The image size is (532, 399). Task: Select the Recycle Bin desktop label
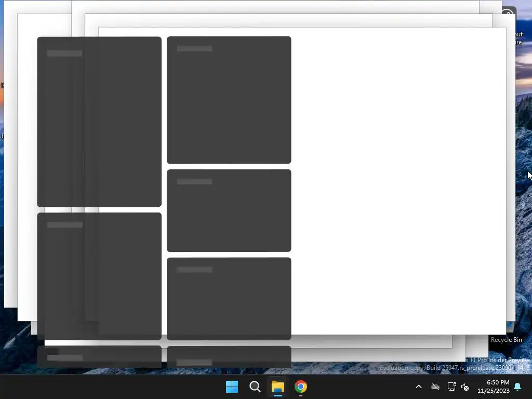506,340
